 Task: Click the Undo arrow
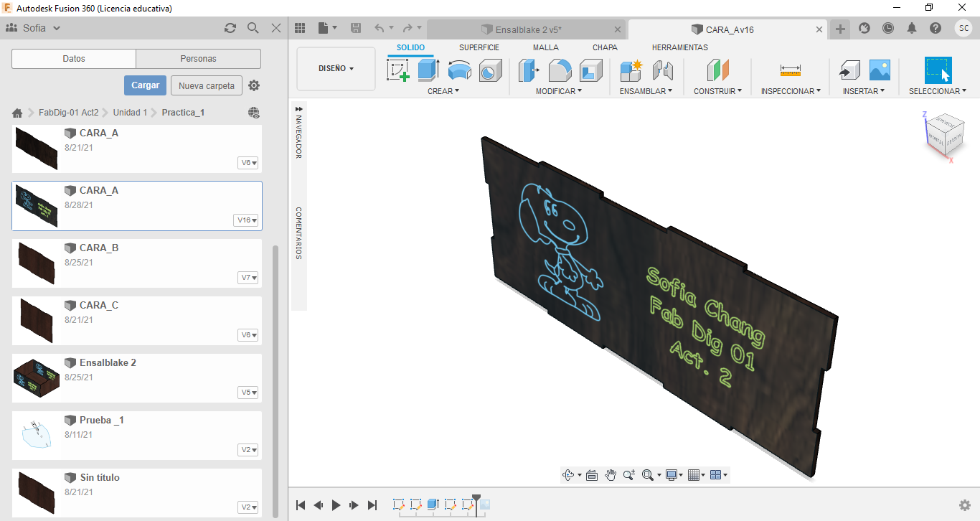tap(380, 28)
